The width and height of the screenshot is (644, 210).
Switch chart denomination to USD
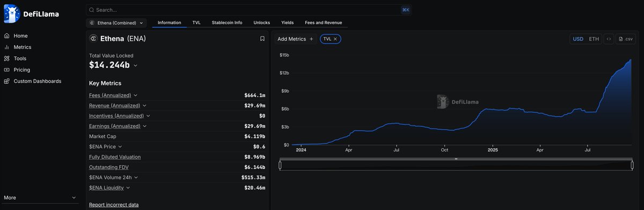pos(578,39)
